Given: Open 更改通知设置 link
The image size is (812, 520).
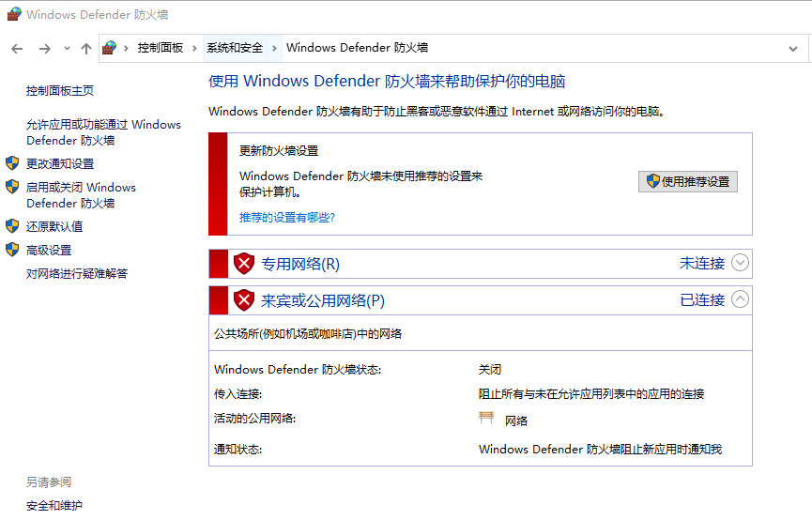Looking at the screenshot, I should [x=60, y=164].
